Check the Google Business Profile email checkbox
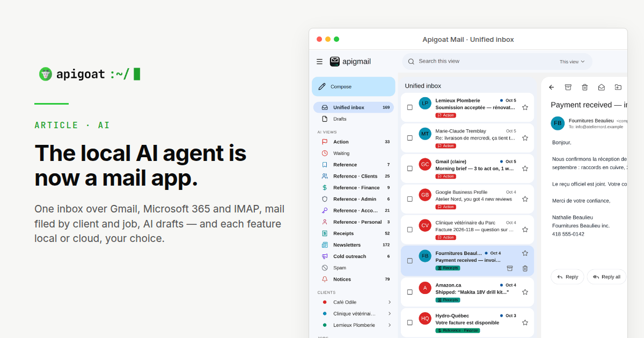Viewport: 644px width, 338px height. click(x=410, y=199)
